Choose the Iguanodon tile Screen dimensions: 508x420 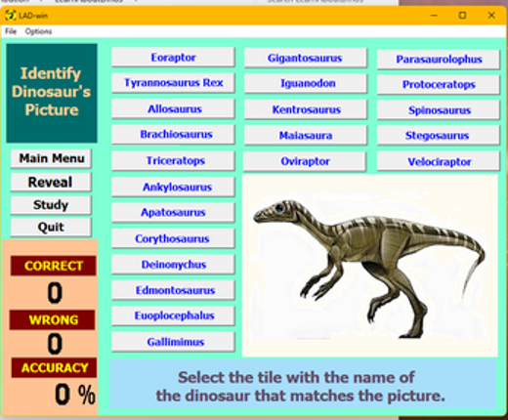coord(306,84)
